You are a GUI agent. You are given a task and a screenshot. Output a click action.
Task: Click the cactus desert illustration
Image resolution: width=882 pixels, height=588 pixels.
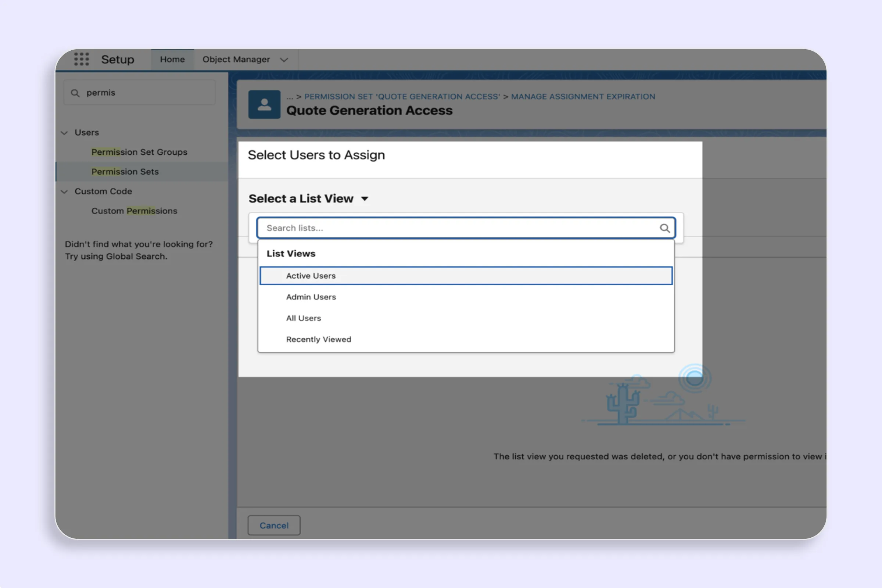coord(623,406)
